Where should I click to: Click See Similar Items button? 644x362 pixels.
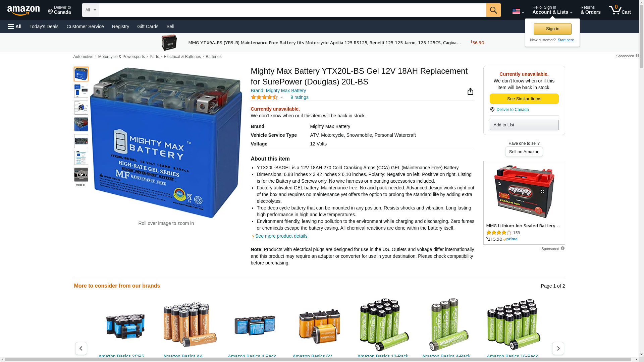coord(524,99)
